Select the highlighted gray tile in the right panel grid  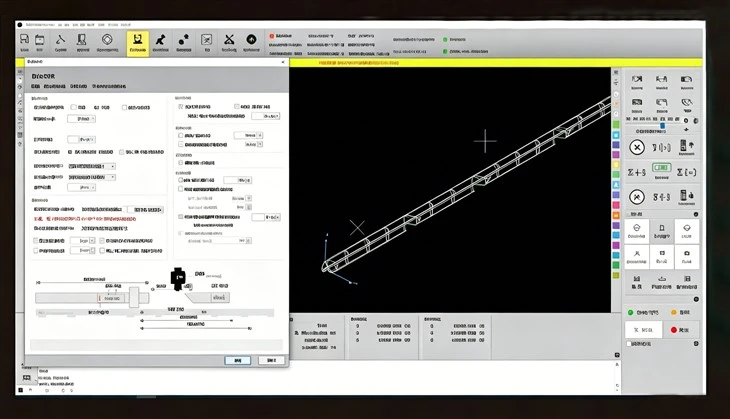point(662,231)
